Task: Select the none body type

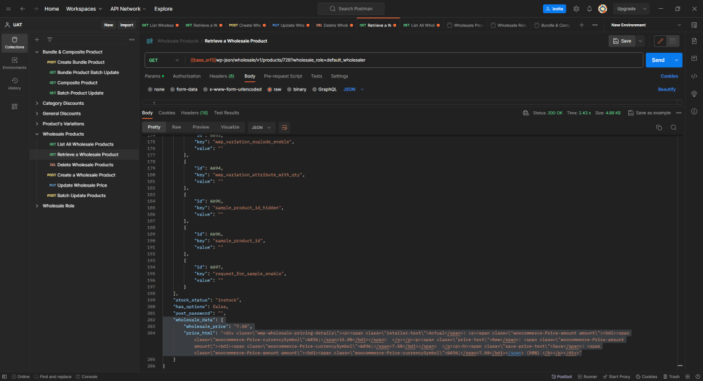Action: click(x=156, y=90)
